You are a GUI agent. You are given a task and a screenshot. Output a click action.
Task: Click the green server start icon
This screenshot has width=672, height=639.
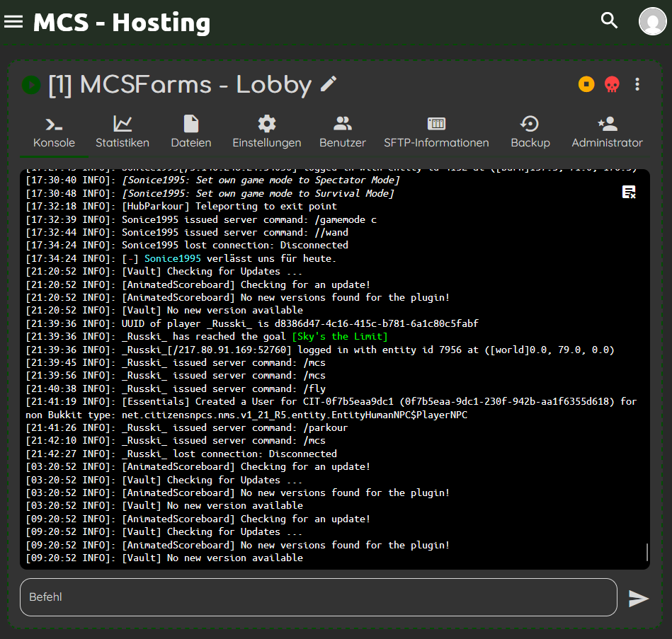click(31, 85)
